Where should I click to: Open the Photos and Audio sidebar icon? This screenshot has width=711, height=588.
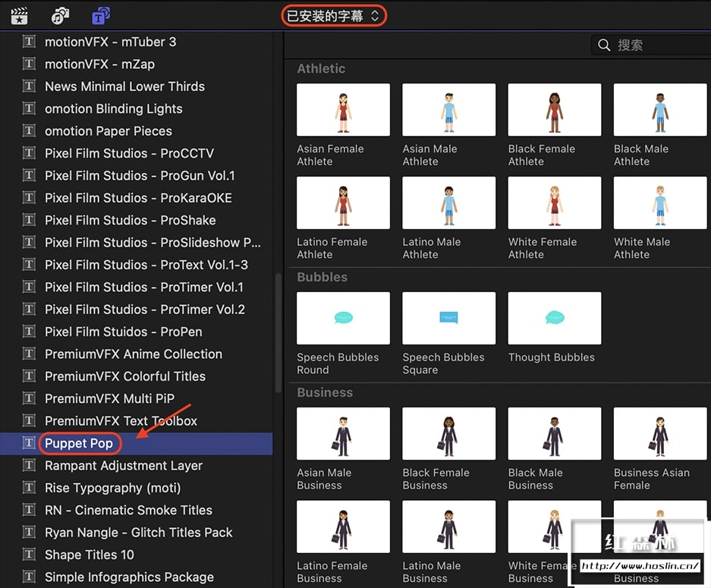[x=60, y=15]
